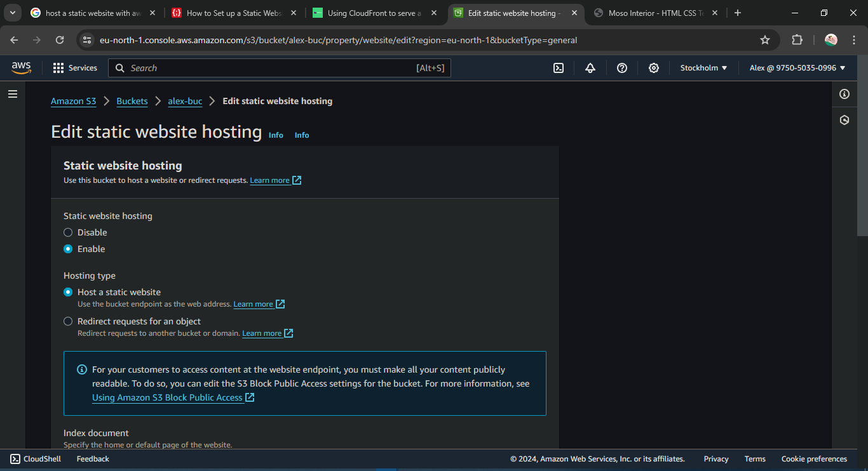View site information icon in address bar
The height and width of the screenshot is (471, 868).
87,40
